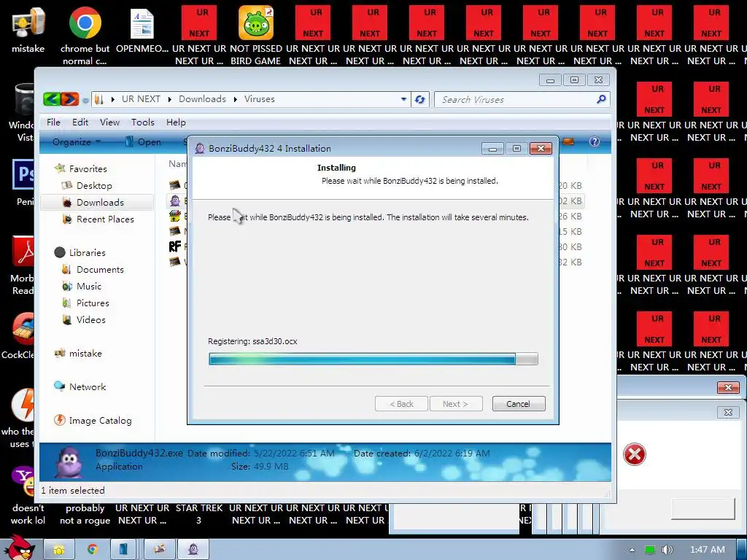
Task: Toggle the preview pane icon in Explorer toolbar
Action: [x=568, y=141]
